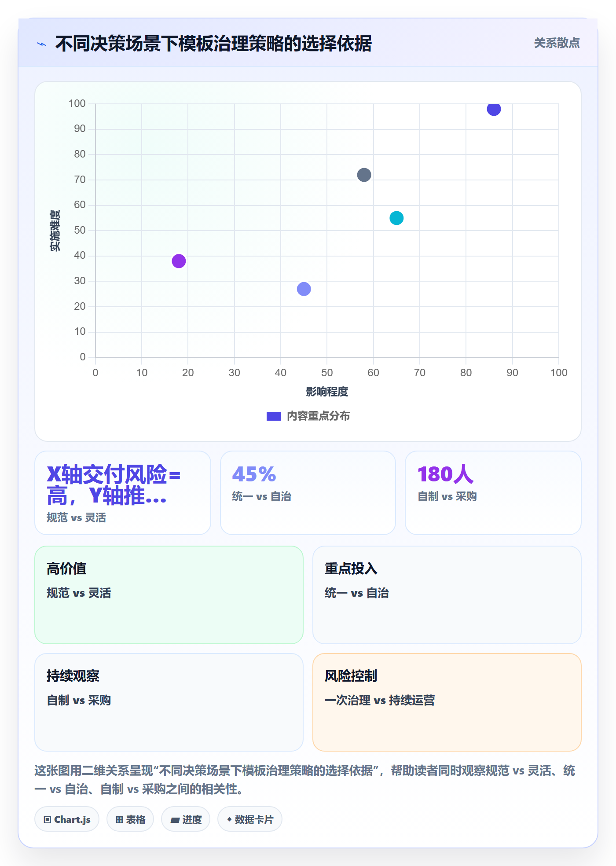Screen dimensions: 616x866
Task: Click 统一 vs 自治 under the 45% stat
Action: point(261,496)
